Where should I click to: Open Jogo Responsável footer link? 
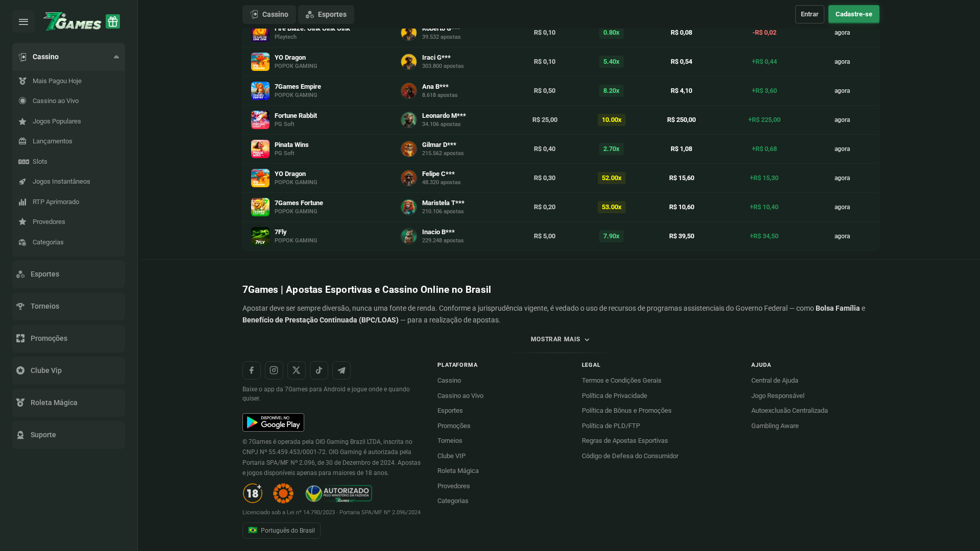click(778, 396)
